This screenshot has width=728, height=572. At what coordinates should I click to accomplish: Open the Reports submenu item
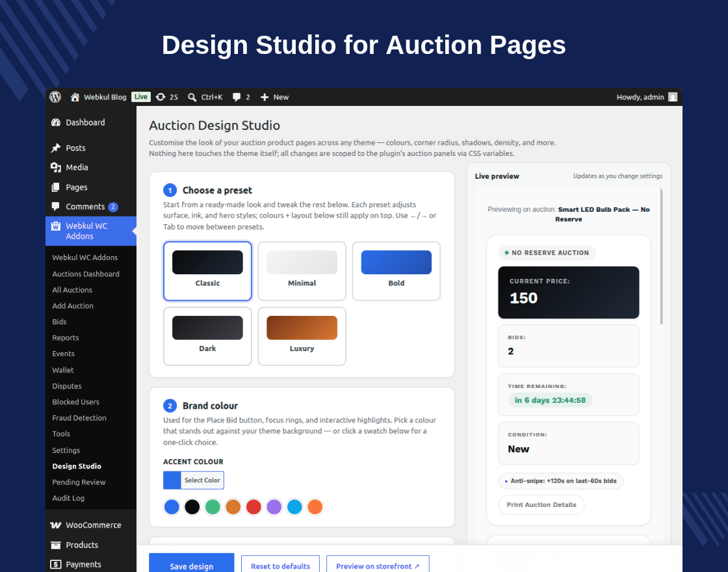(66, 337)
